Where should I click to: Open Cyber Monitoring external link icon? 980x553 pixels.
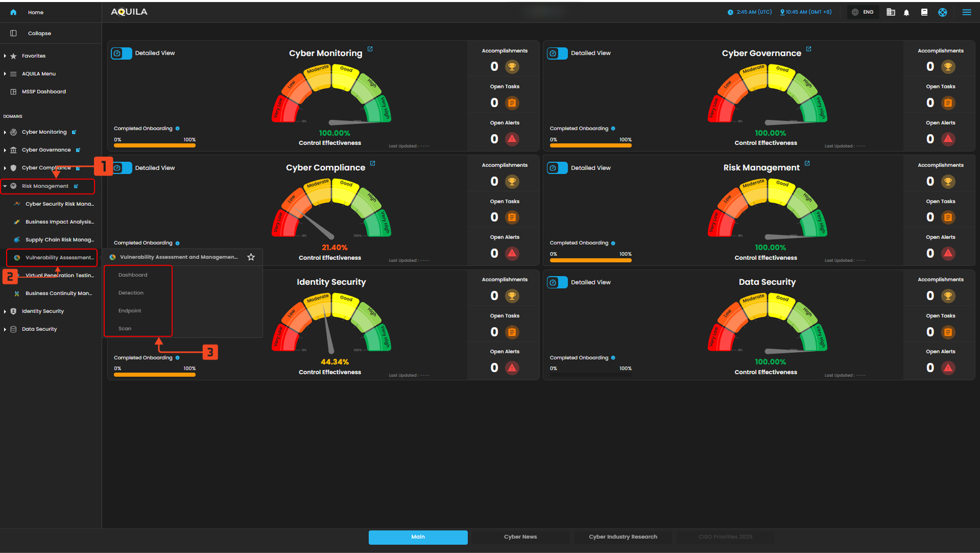point(370,49)
